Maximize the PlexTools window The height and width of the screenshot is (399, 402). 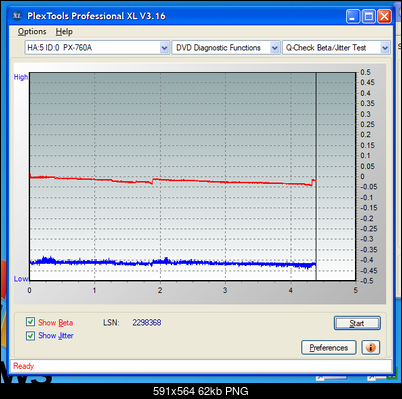point(369,16)
